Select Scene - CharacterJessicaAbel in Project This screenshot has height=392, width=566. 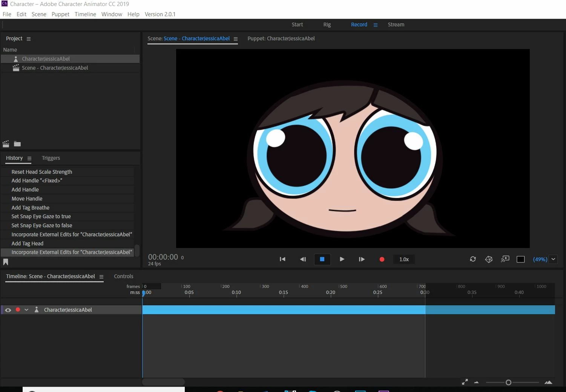coord(70,68)
